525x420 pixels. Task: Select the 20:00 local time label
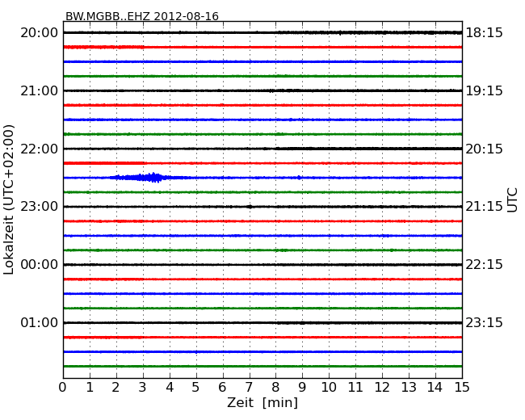pyautogui.click(x=40, y=33)
